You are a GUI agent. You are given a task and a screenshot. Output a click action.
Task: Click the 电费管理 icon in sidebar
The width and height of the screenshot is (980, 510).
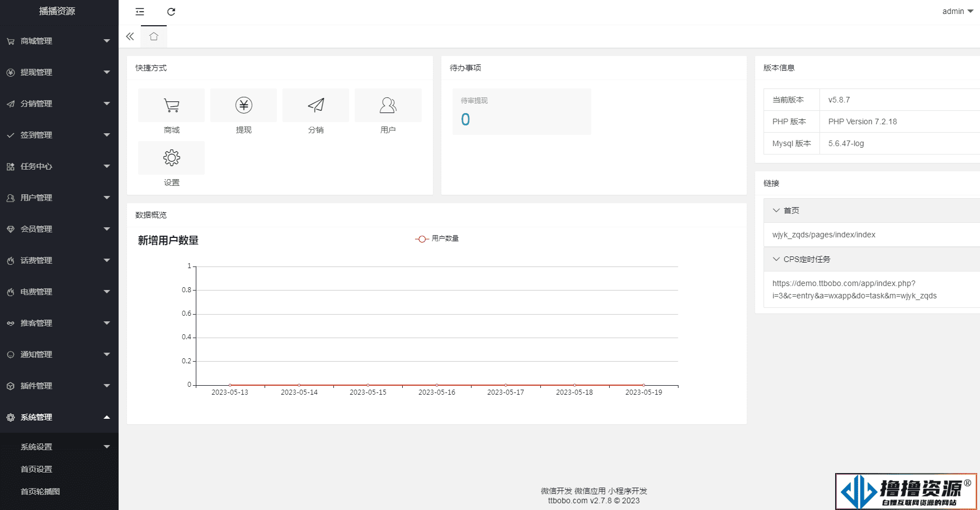(x=11, y=292)
